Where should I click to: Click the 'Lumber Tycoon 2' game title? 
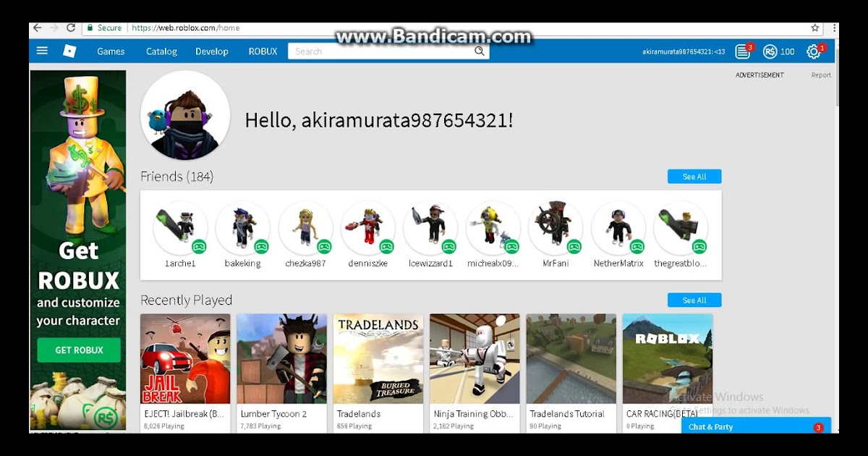[x=273, y=414]
